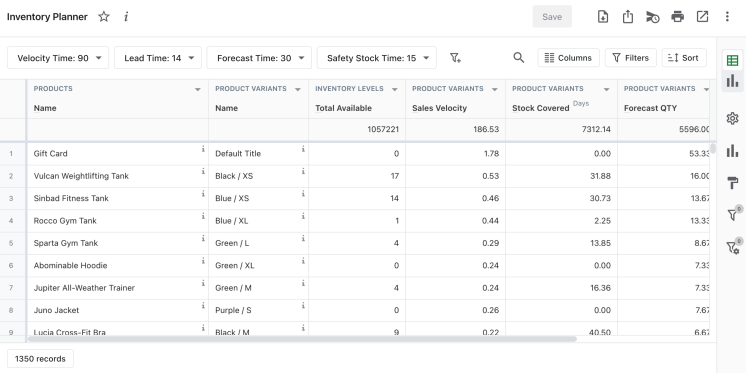Click the add filter funnel icon
The height and width of the screenshot is (373, 746).
point(455,58)
